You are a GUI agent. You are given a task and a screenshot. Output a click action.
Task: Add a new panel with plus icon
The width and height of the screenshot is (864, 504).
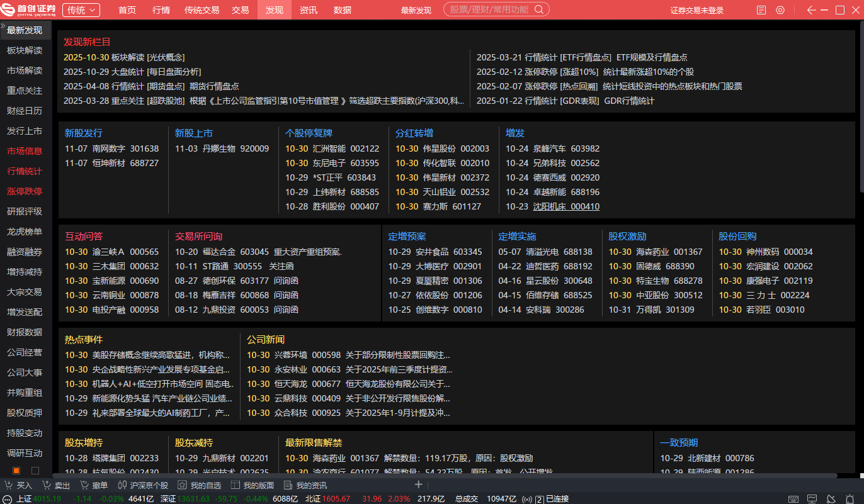[x=418, y=484]
